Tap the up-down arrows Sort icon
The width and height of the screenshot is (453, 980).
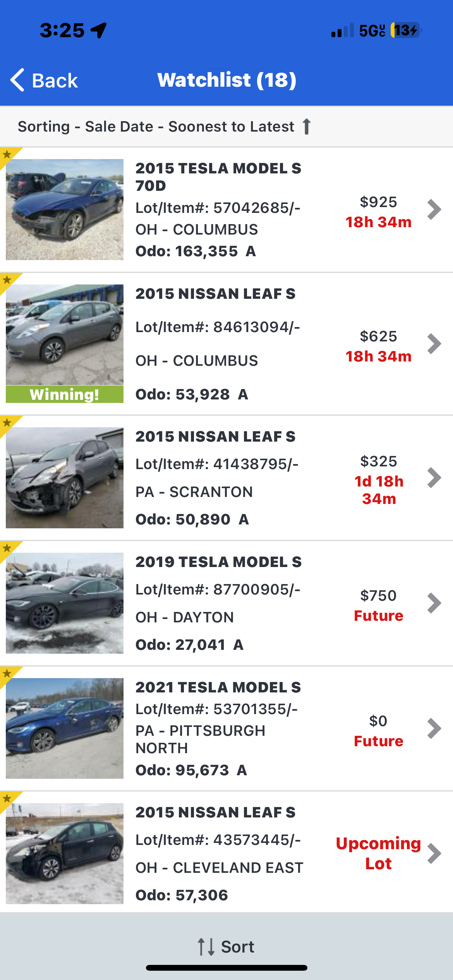(206, 947)
